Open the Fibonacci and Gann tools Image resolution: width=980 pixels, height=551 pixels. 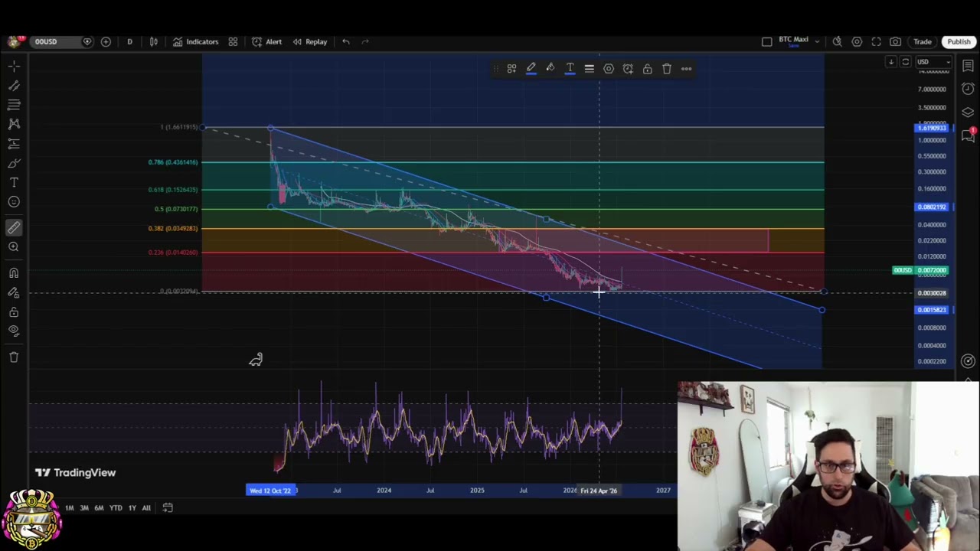point(14,104)
